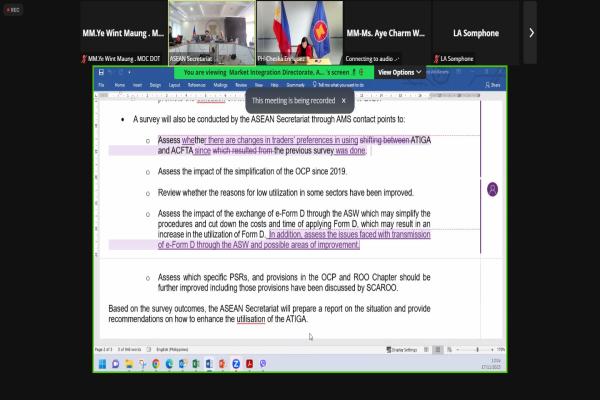Open the Word File tab
Viewport: 600px width, 400px height.
pos(101,85)
